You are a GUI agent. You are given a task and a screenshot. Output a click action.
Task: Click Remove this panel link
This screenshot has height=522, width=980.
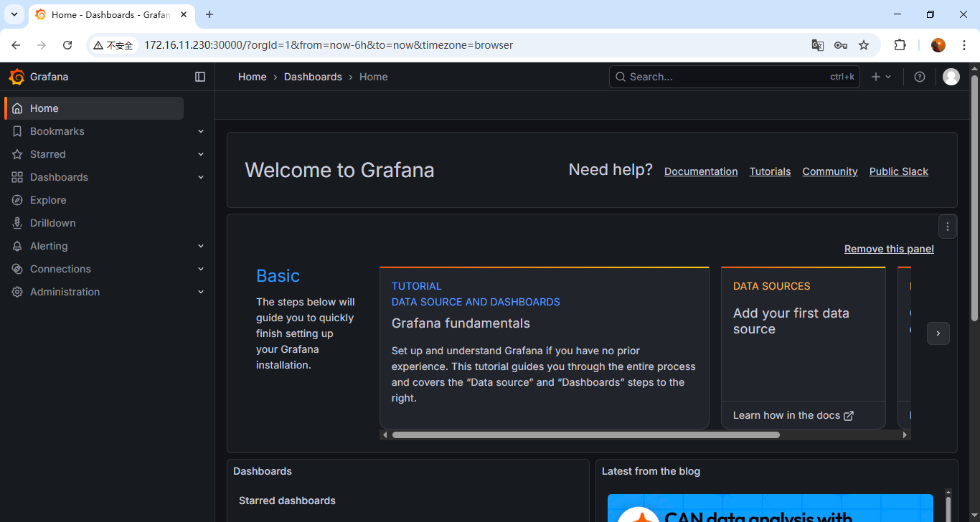point(889,249)
